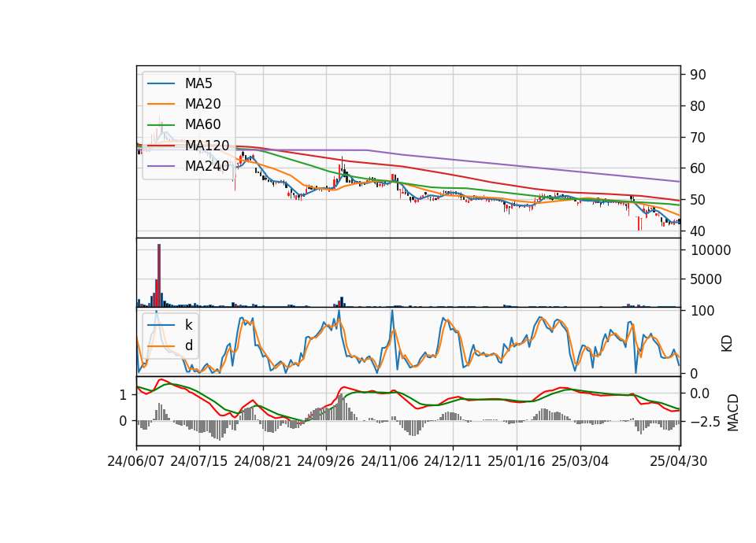The image size is (756, 543).
Task: Click the KD axis value 100
Action: 702,311
